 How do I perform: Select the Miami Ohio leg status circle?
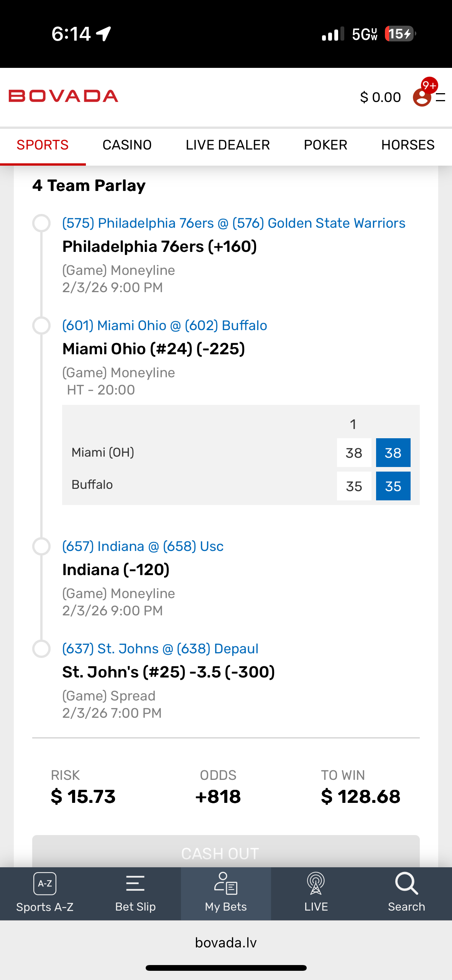[41, 326]
